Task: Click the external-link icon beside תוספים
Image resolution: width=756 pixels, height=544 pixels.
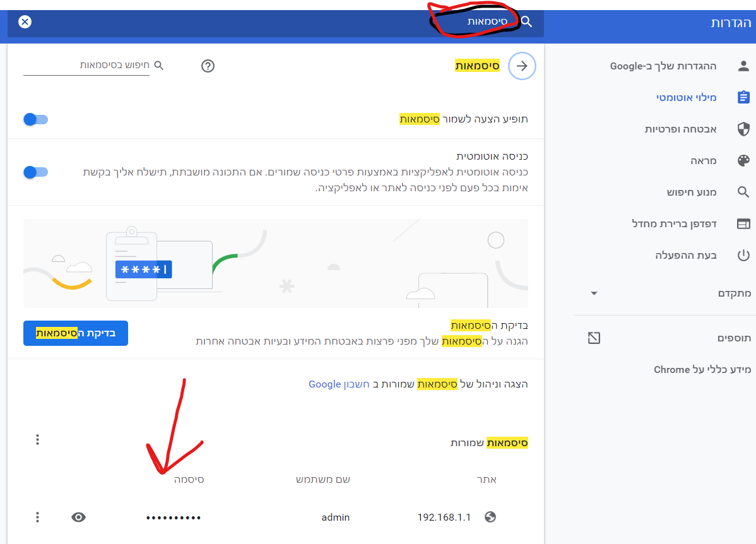Action: [594, 338]
